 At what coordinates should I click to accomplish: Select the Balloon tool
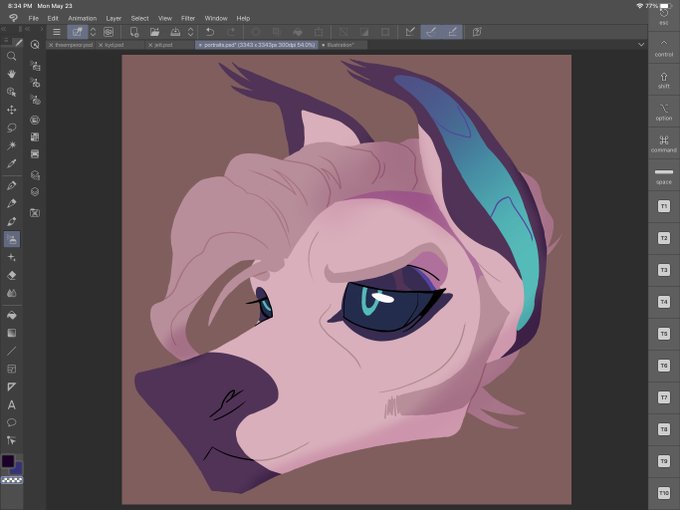[12, 422]
